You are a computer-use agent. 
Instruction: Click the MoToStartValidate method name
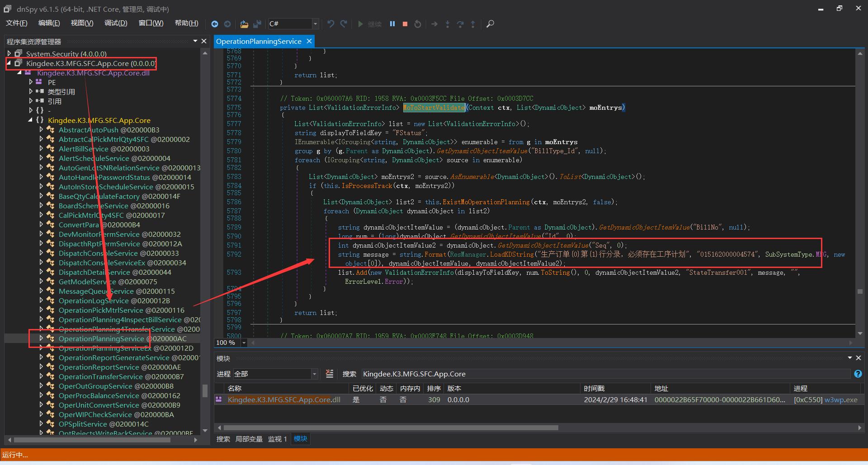434,108
